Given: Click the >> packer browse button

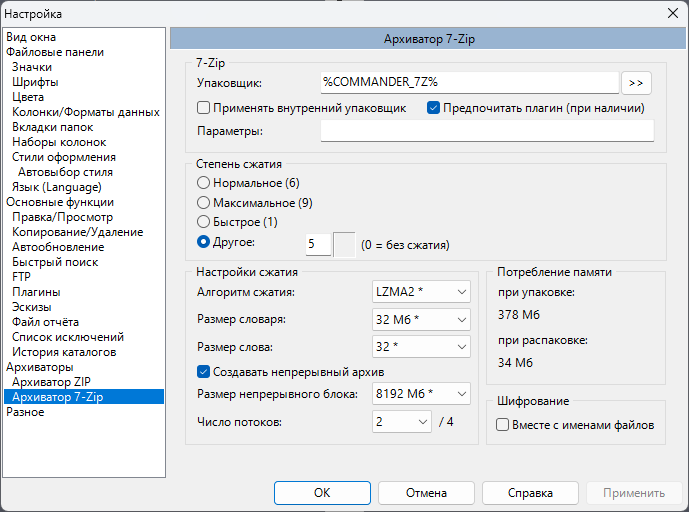Looking at the screenshot, I should pyautogui.click(x=636, y=83).
